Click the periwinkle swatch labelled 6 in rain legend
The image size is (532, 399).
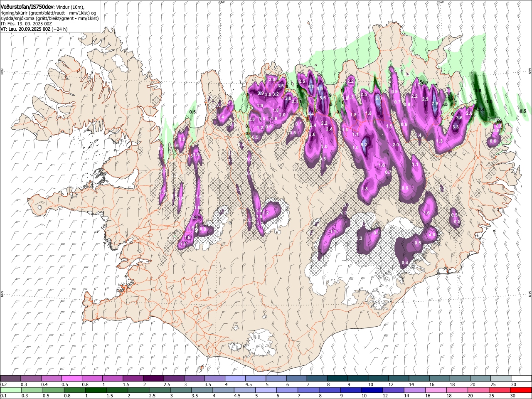tap(287, 390)
